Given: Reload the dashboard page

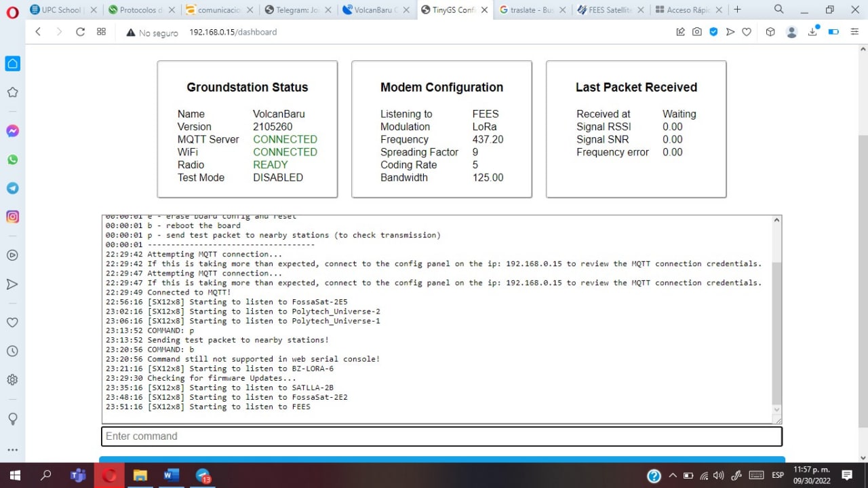Looking at the screenshot, I should pos(80,32).
